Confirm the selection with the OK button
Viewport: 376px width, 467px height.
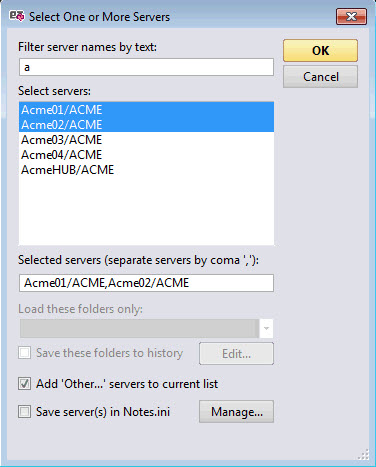(320, 51)
